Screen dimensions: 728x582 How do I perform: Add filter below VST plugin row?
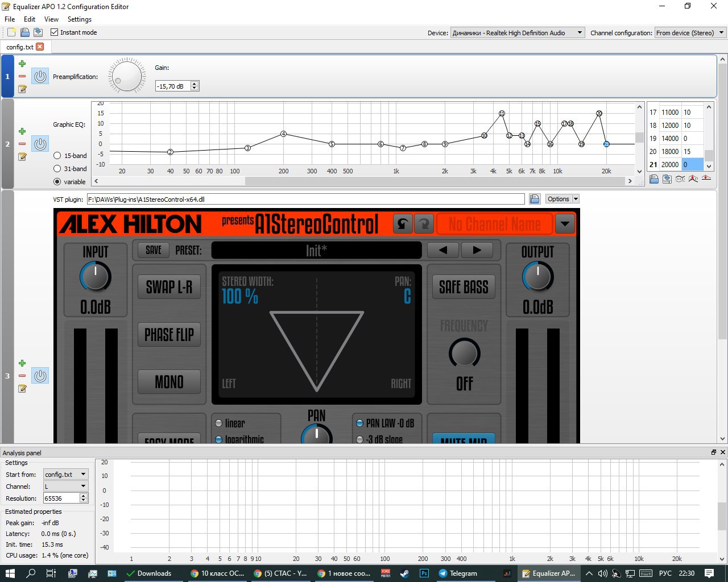22,363
